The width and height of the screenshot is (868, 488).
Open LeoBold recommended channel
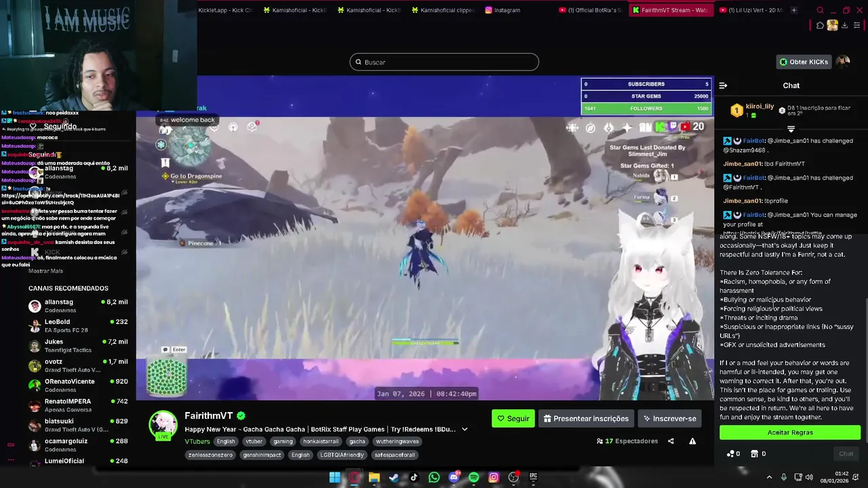pyautogui.click(x=78, y=326)
